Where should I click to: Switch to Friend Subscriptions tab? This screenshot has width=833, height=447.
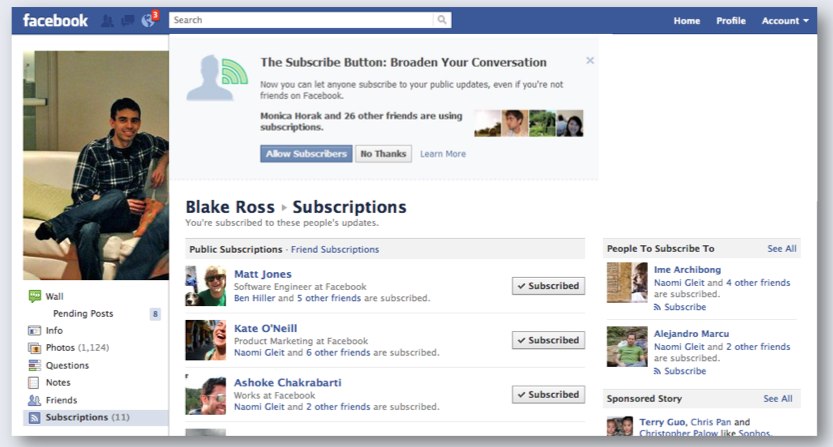pos(335,249)
